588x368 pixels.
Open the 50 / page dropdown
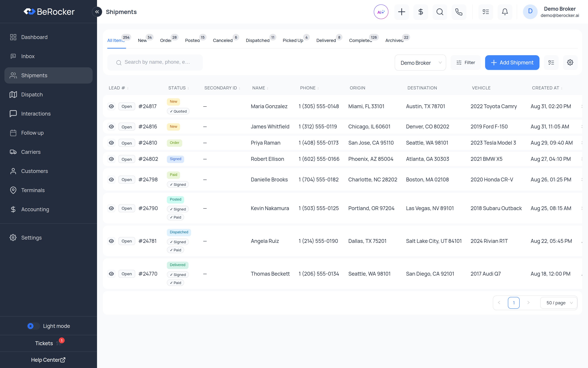tap(559, 303)
